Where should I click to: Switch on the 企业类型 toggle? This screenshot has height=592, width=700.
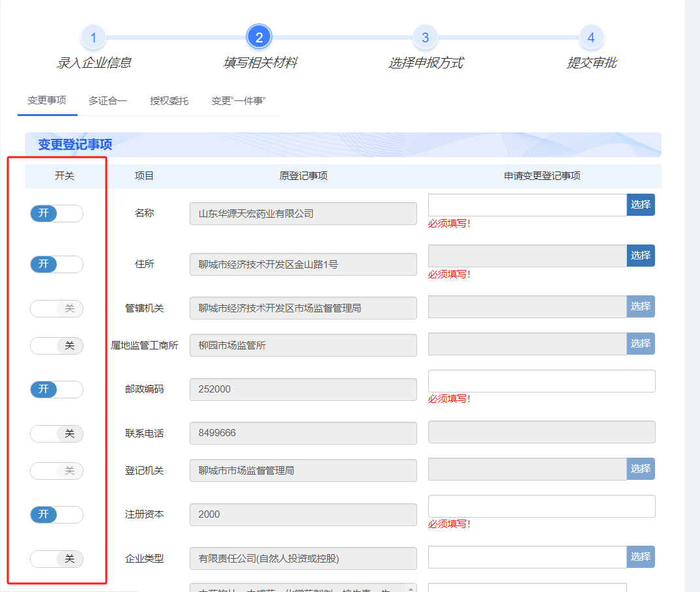pyautogui.click(x=56, y=559)
